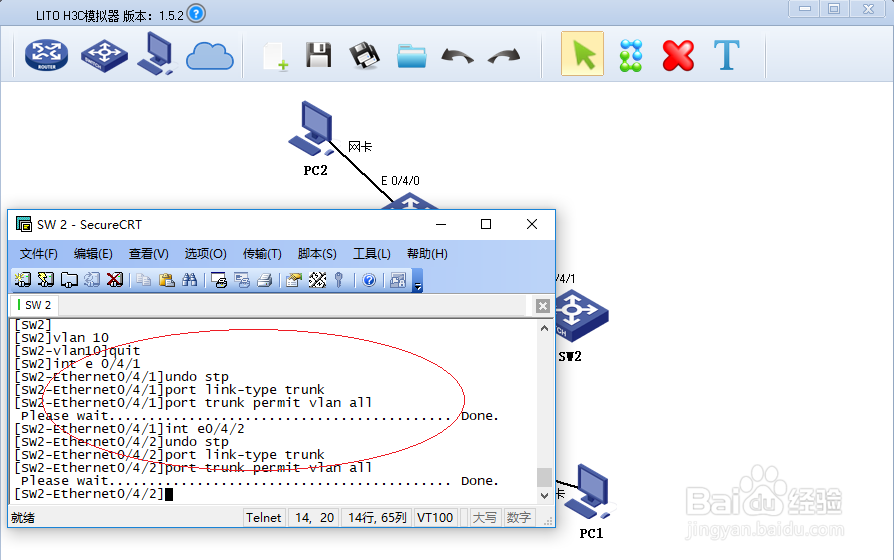
Task: Click the [SW2]vlan 10 terminal line
Action: click(62, 338)
